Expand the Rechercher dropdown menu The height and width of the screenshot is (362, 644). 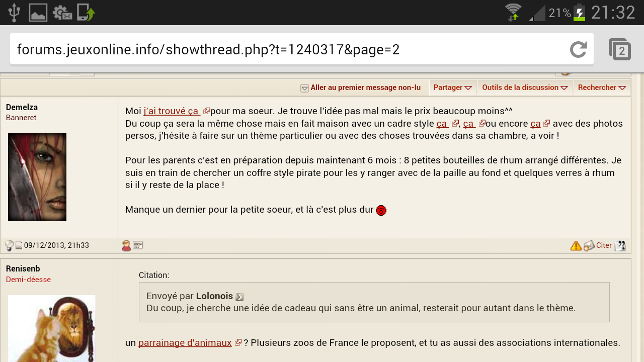[x=602, y=87]
